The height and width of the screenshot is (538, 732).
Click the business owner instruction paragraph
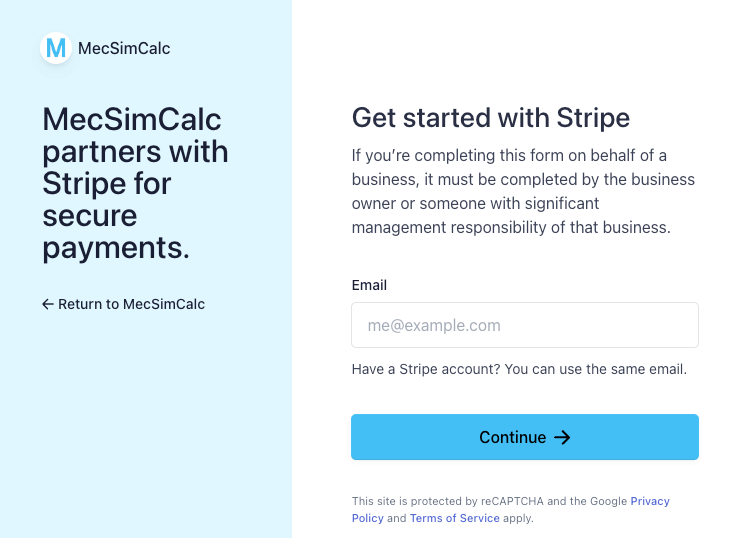pos(523,191)
